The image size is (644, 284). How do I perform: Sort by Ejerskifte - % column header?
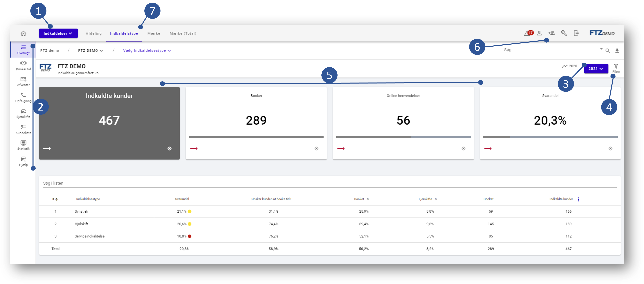428,199
